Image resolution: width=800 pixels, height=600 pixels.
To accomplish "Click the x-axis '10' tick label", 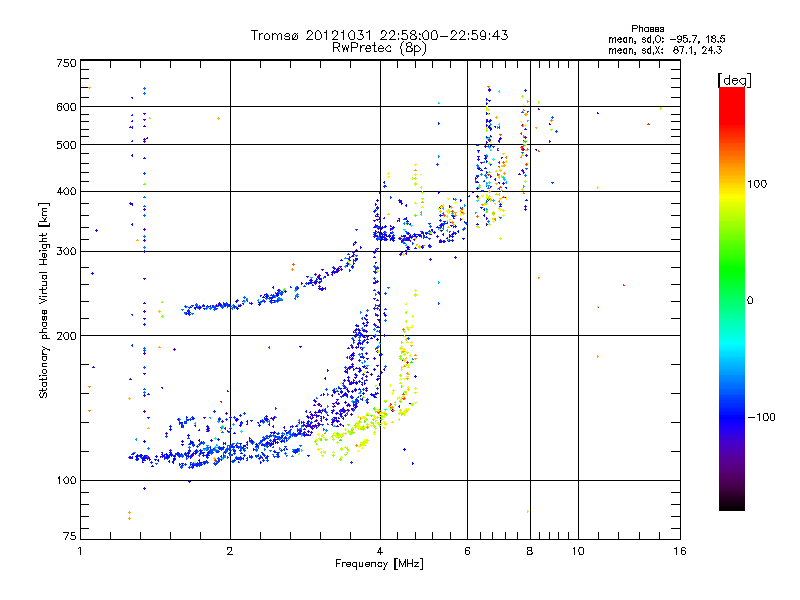I will click(578, 551).
